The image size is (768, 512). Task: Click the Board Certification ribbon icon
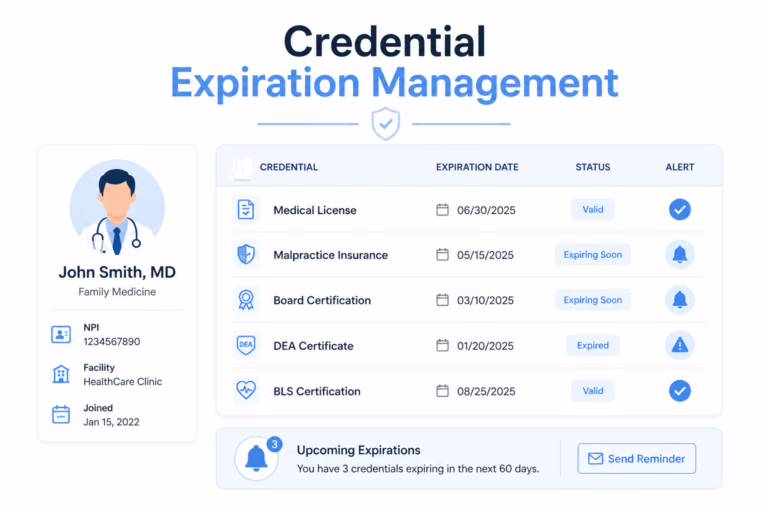[246, 300]
